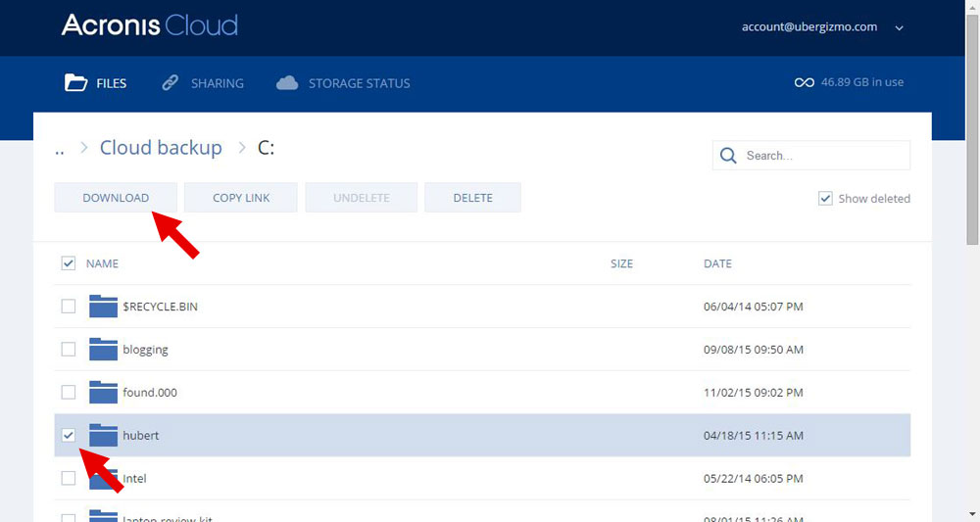This screenshot has height=522, width=980.
Task: Select the Intel folder name
Action: (x=134, y=478)
